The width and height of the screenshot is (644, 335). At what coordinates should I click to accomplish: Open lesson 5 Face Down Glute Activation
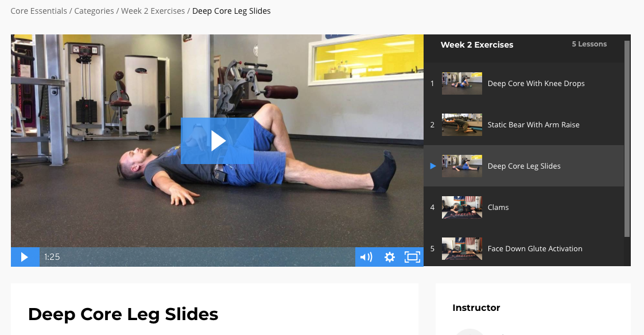coord(524,248)
